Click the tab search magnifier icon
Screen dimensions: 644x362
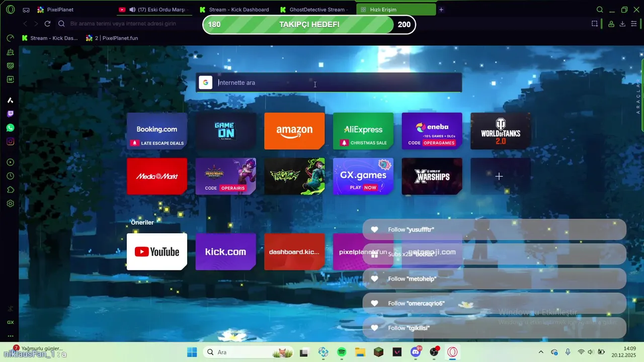600,10
